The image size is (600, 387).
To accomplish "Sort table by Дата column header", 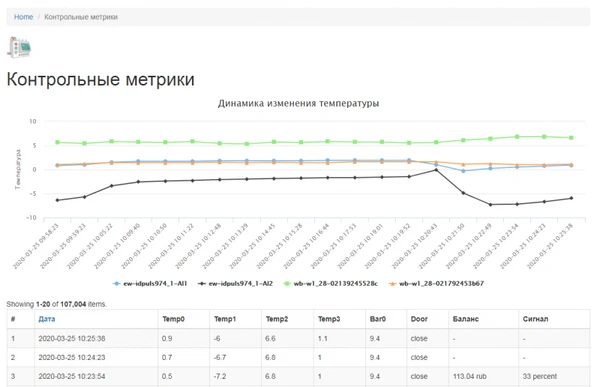I will pyautogui.click(x=47, y=319).
